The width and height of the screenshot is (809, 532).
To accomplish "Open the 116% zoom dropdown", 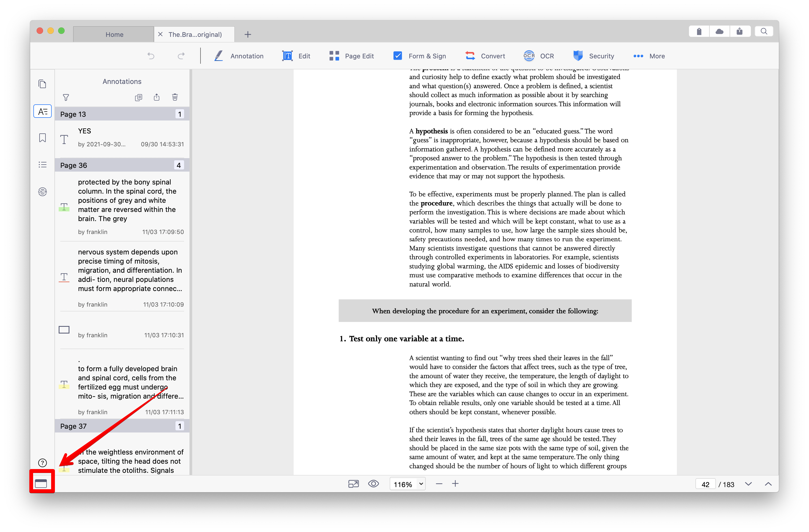I will click(x=407, y=484).
